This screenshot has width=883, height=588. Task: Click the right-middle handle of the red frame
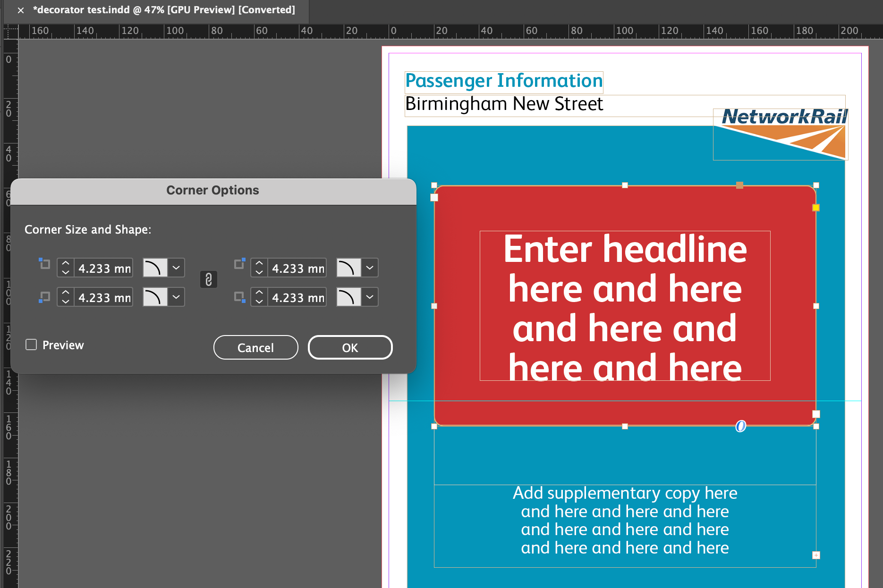pyautogui.click(x=816, y=306)
